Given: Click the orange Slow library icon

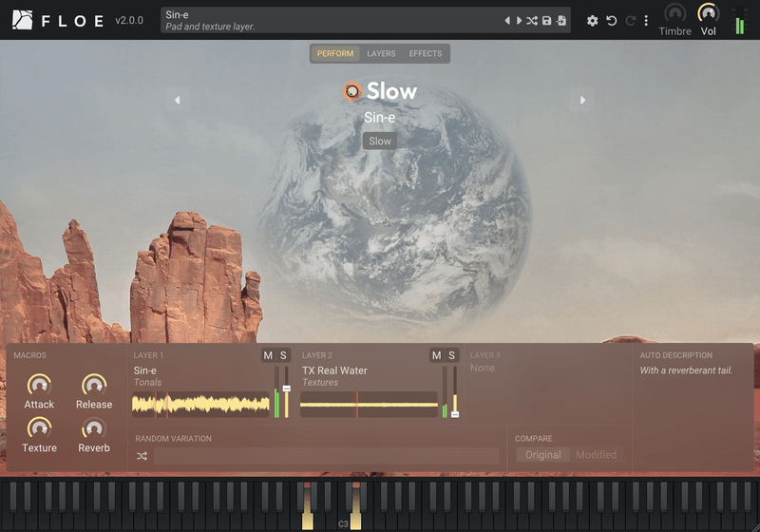Looking at the screenshot, I should click(352, 91).
